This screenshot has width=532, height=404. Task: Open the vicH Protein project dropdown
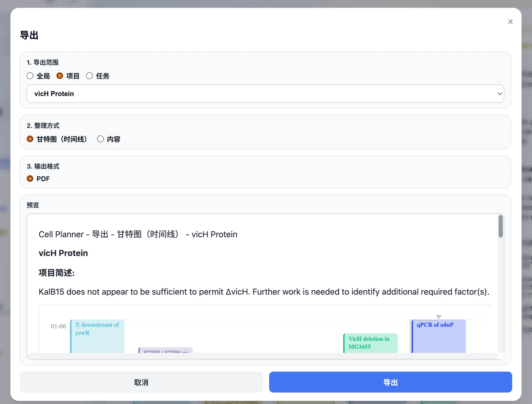(x=265, y=94)
